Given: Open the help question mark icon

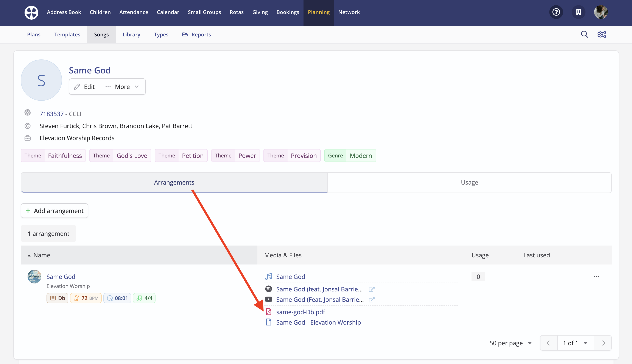Looking at the screenshot, I should 556,12.
